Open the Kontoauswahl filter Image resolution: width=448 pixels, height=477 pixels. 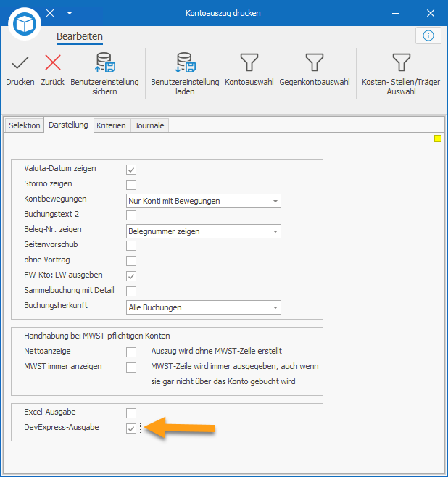click(x=249, y=70)
